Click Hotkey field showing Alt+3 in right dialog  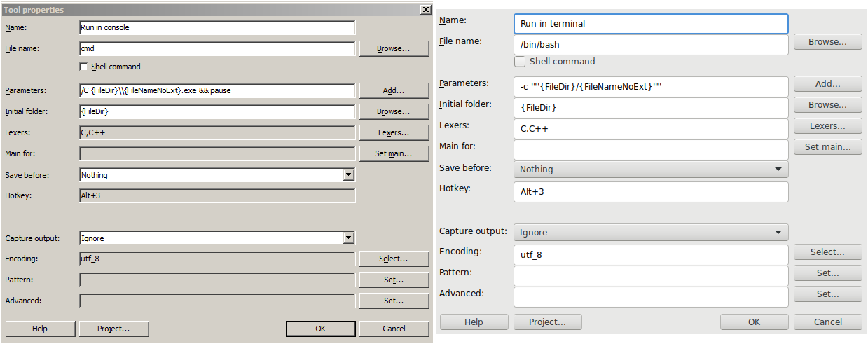(x=651, y=192)
